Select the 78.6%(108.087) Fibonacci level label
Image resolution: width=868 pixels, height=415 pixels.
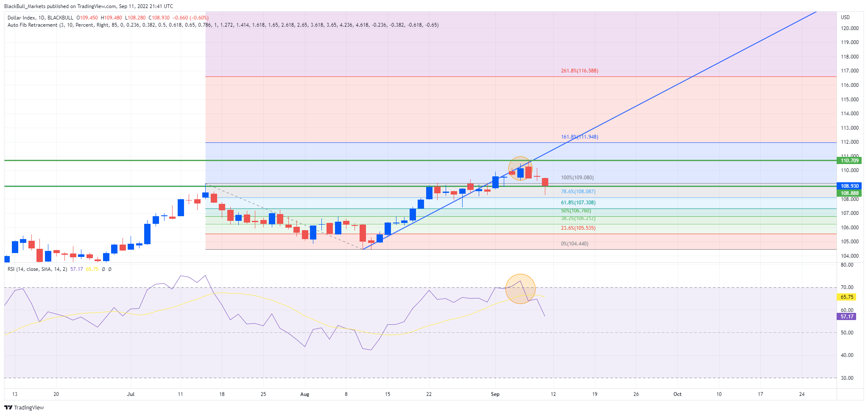578,192
